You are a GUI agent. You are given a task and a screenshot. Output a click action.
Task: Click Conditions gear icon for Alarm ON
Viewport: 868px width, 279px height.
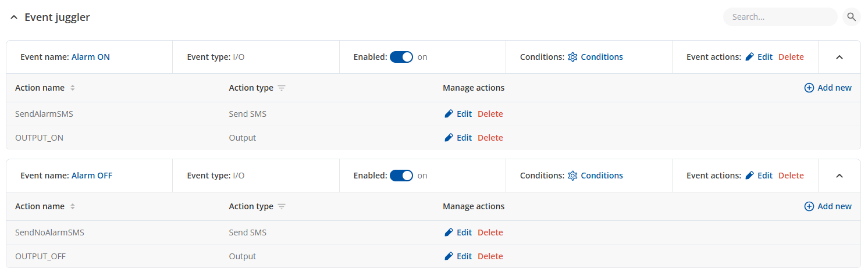pyautogui.click(x=572, y=57)
